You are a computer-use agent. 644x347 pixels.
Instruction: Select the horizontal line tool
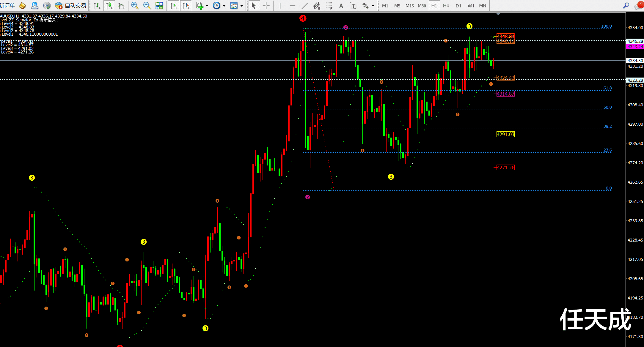tap(293, 6)
